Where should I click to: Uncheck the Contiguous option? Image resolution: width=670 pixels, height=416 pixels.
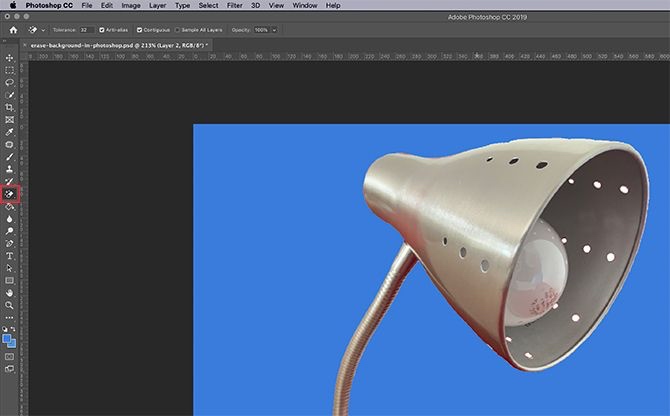tap(139, 30)
